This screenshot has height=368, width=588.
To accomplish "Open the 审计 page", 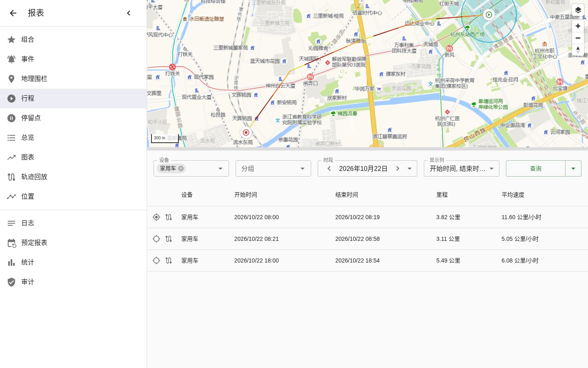I will pos(73,282).
